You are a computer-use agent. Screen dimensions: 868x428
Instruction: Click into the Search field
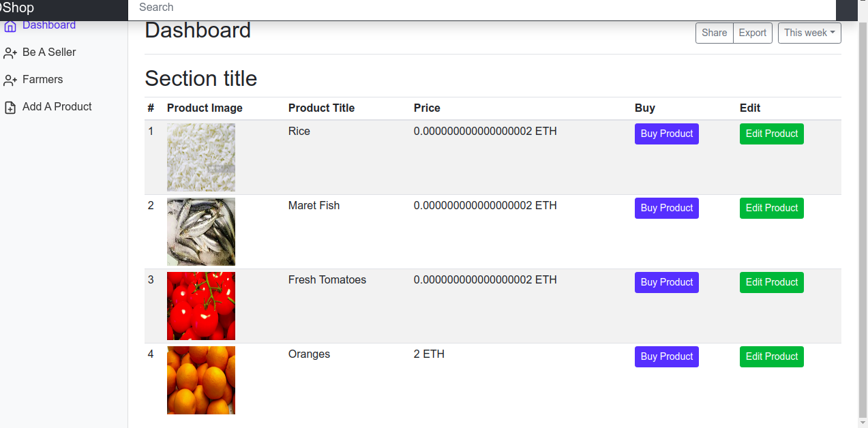click(481, 9)
